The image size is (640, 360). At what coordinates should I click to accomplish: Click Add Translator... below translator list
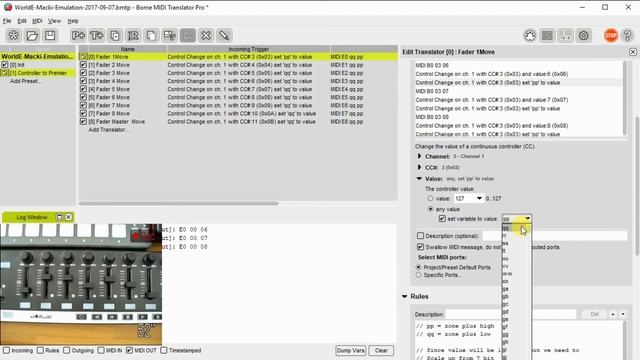(109, 129)
